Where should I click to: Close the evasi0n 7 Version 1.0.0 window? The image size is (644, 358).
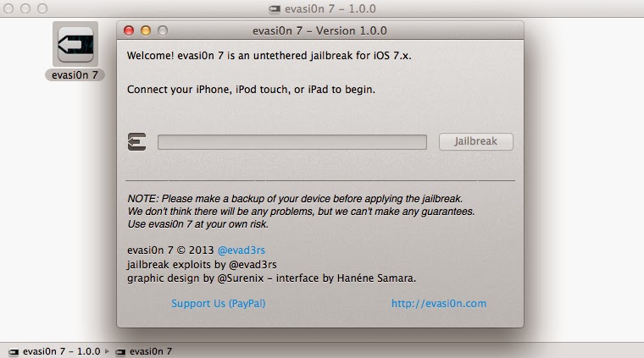[x=129, y=30]
